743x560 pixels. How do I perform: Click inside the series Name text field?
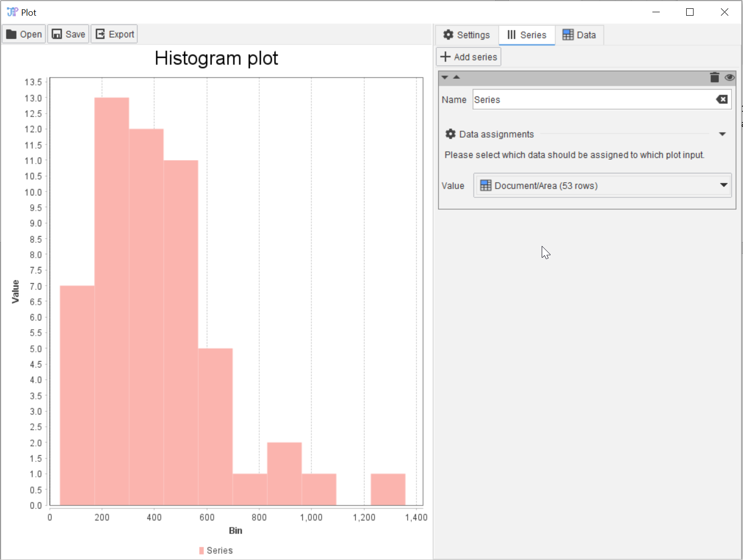593,99
